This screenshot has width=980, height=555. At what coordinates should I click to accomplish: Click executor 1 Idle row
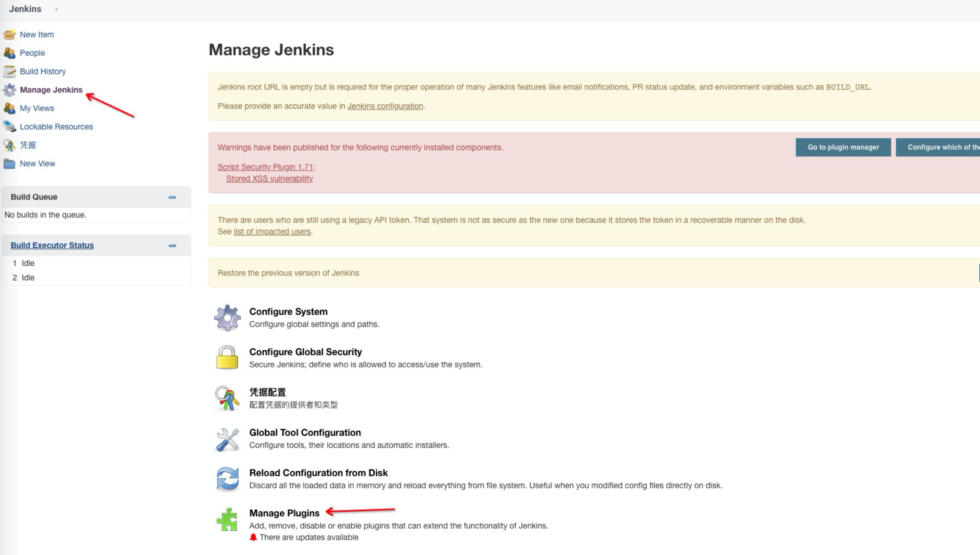(x=96, y=263)
